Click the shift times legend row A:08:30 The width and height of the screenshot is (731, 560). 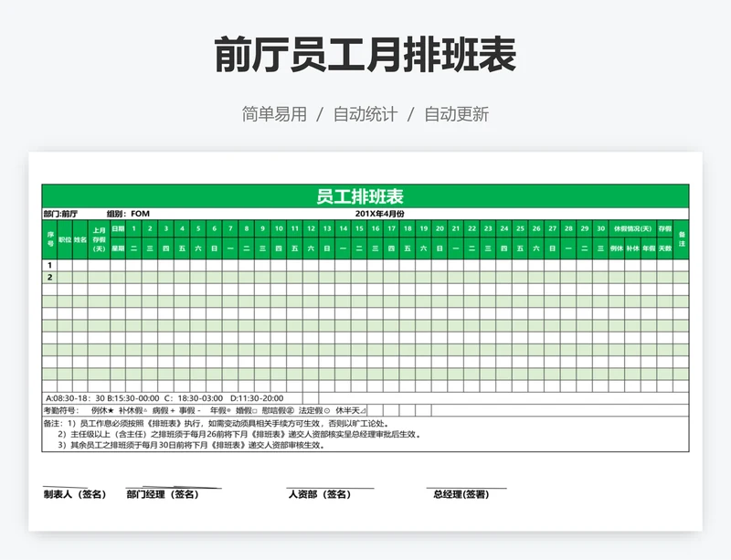(x=164, y=398)
